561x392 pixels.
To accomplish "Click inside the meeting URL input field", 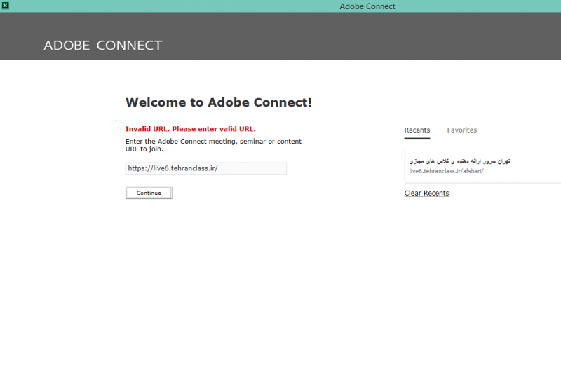I will tap(205, 168).
